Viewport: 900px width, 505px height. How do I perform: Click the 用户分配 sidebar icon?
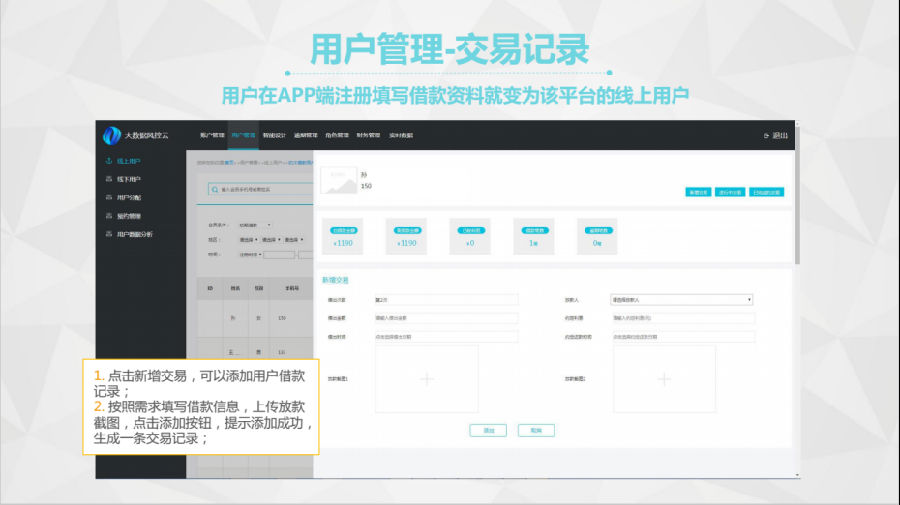coord(108,197)
